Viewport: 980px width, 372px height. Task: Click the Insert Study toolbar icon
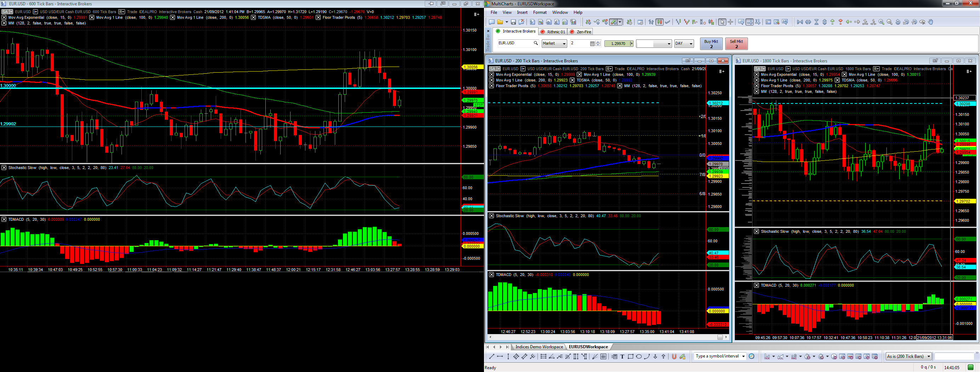point(597,22)
